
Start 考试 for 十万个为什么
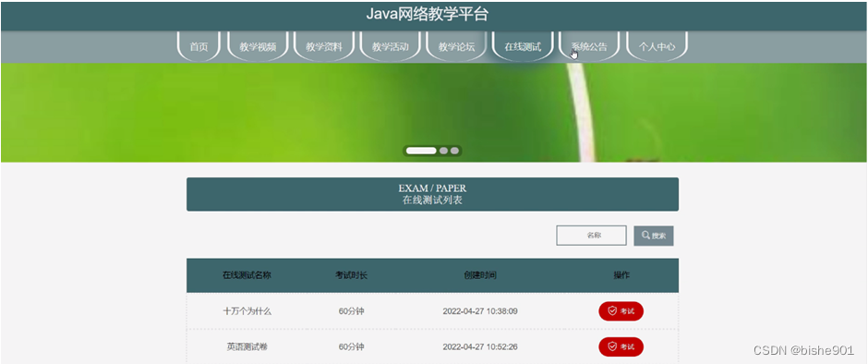pyautogui.click(x=621, y=311)
